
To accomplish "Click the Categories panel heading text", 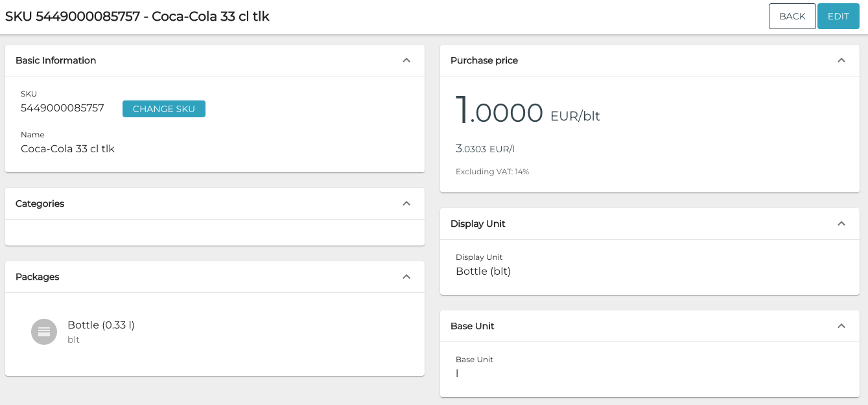I will click(40, 203).
